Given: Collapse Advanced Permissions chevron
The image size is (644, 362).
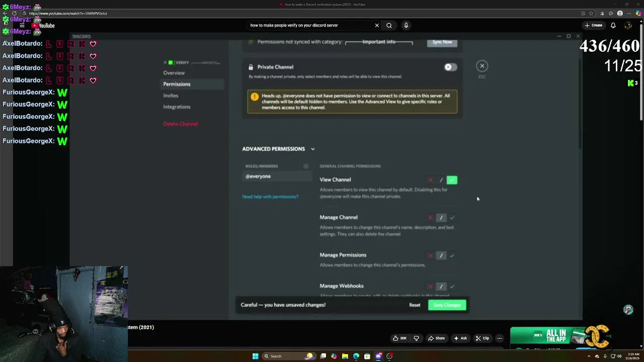Looking at the screenshot, I should pyautogui.click(x=312, y=149).
